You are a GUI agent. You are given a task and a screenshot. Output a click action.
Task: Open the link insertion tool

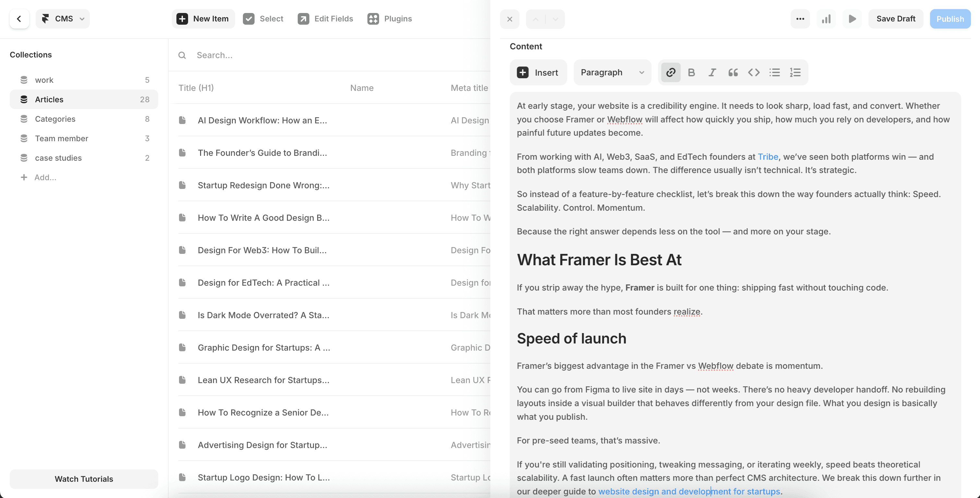coord(670,72)
